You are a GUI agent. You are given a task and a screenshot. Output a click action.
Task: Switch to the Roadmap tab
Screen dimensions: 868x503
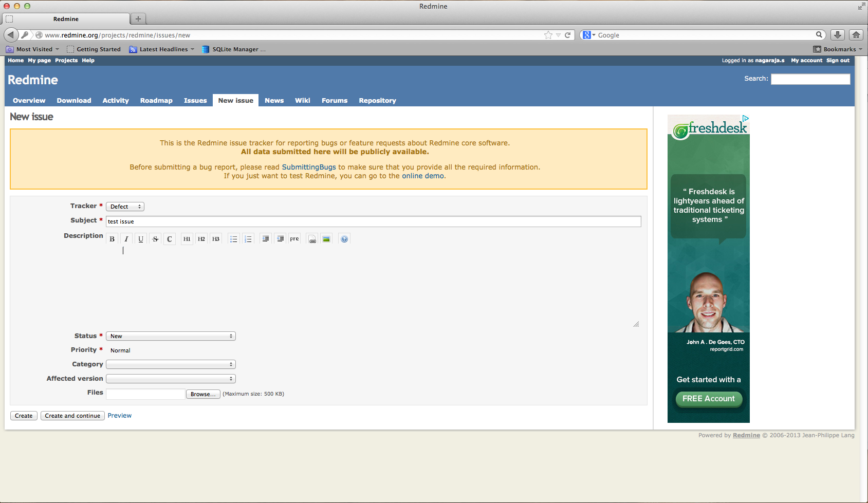point(156,101)
